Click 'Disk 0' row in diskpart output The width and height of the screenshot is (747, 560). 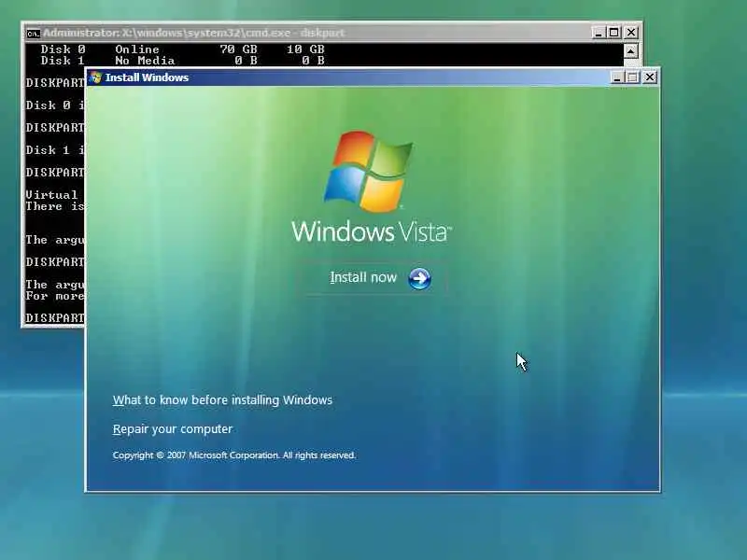coord(182,49)
